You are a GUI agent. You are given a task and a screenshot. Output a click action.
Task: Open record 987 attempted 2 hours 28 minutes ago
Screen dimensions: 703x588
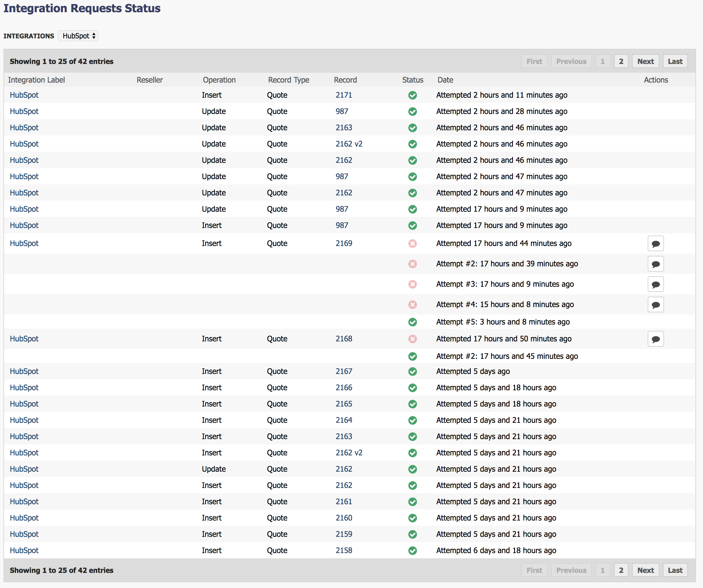(x=342, y=111)
